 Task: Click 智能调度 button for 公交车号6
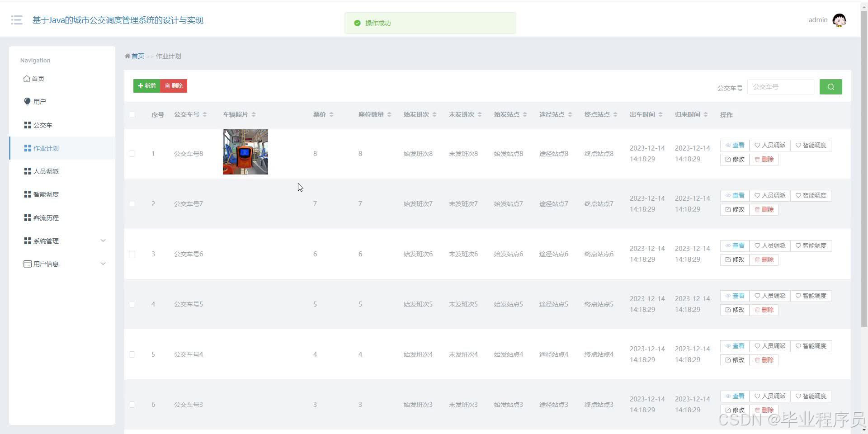[x=811, y=245]
